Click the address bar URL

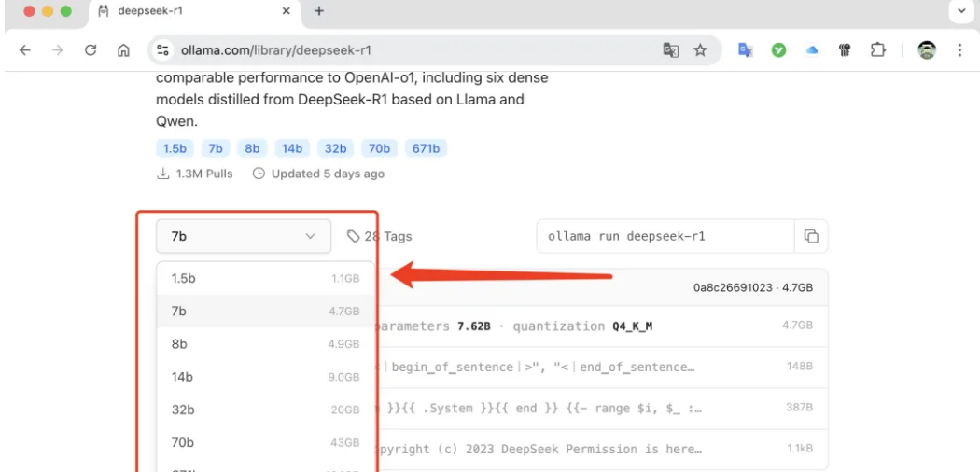click(275, 50)
